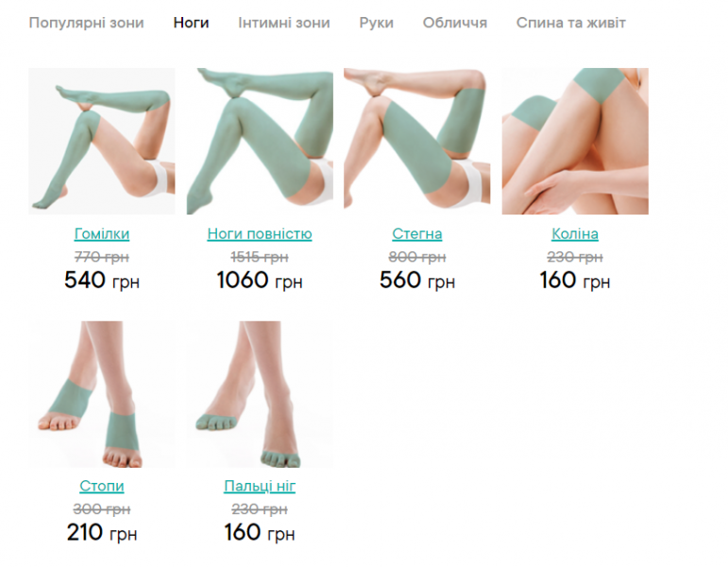
Task: Click the 1060 грн price
Action: coord(260,281)
